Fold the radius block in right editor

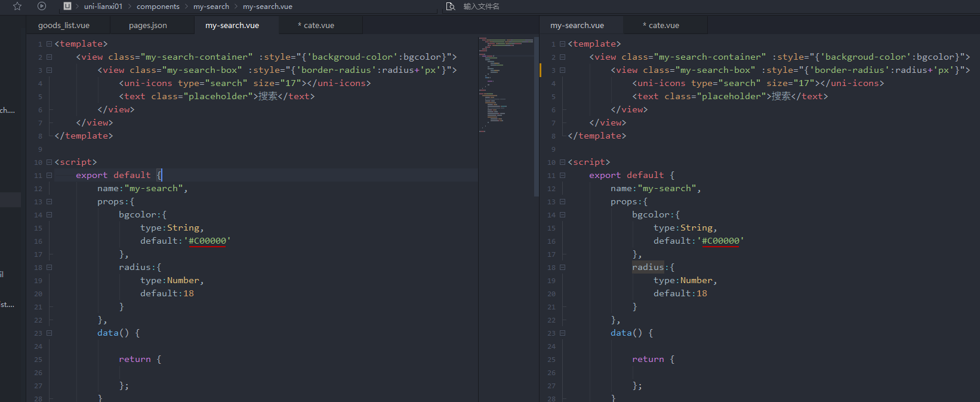click(562, 268)
